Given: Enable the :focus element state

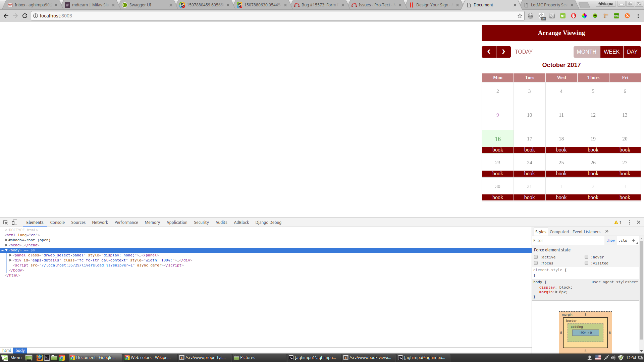Looking at the screenshot, I should click(x=536, y=263).
